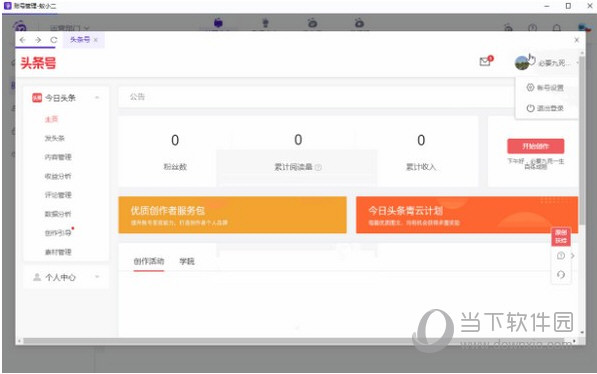Image resolution: width=597 pixels, height=374 pixels.
Task: Open the 优质创作者服务包 banner
Action: tap(232, 215)
